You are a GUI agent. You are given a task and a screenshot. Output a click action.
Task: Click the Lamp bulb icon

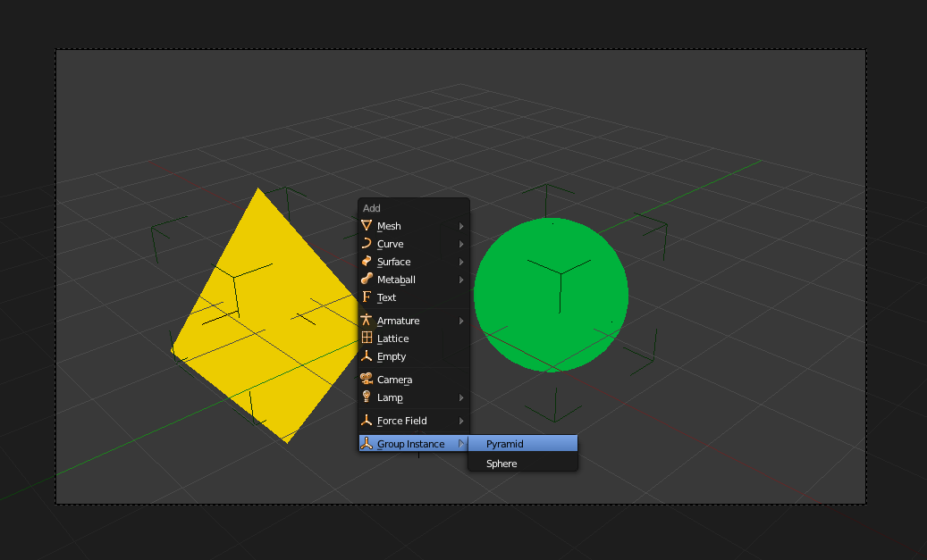coord(367,397)
